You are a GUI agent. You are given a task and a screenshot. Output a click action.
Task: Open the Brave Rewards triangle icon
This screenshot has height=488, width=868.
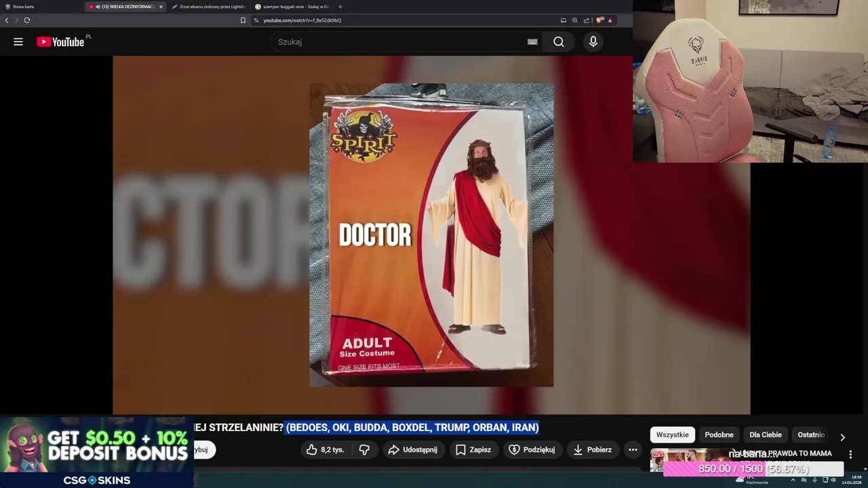[x=610, y=20]
